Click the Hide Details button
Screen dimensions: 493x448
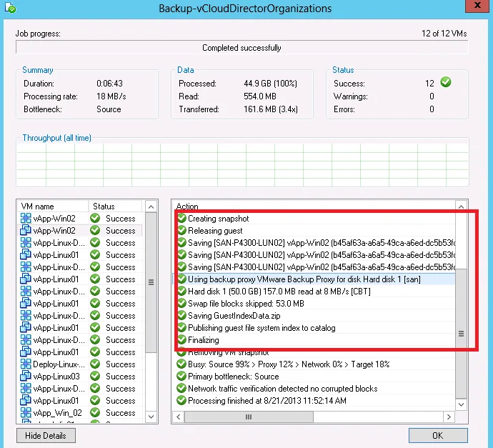tap(46, 435)
